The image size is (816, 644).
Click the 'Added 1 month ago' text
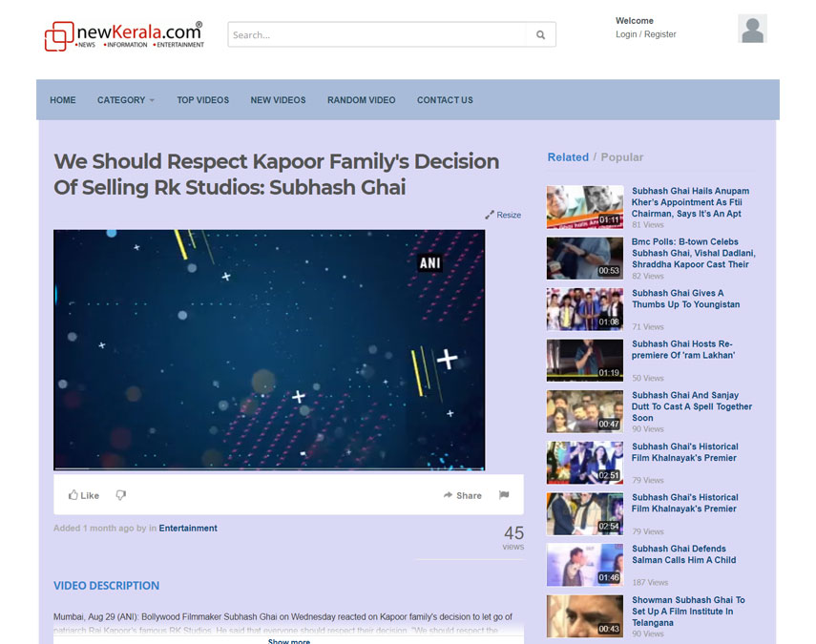[x=93, y=528]
